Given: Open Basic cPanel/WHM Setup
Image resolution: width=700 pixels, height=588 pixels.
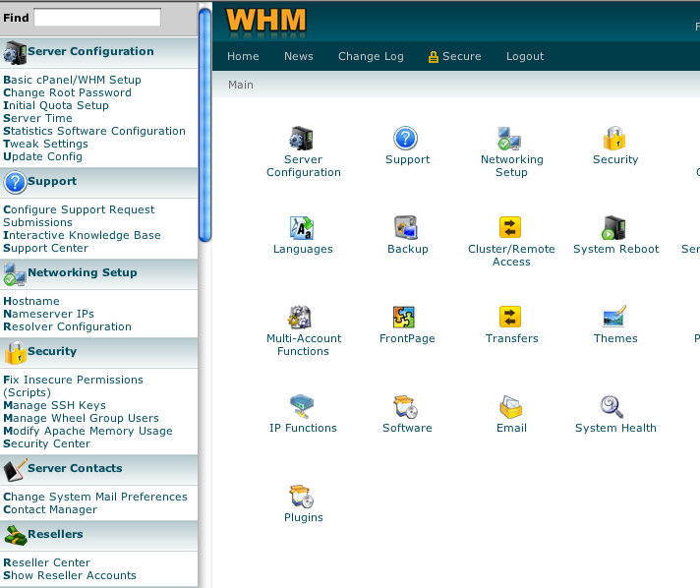Looking at the screenshot, I should pos(73,80).
